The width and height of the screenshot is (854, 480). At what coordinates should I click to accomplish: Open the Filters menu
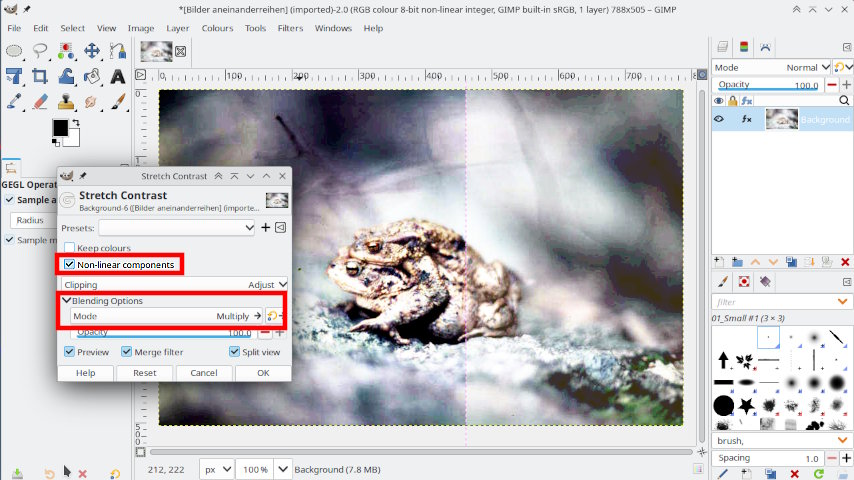290,28
